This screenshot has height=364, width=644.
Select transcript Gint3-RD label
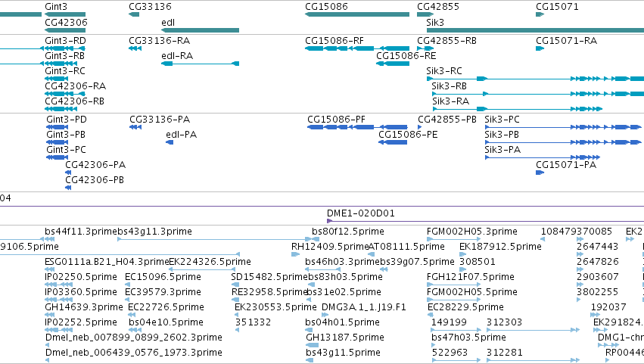(x=65, y=41)
